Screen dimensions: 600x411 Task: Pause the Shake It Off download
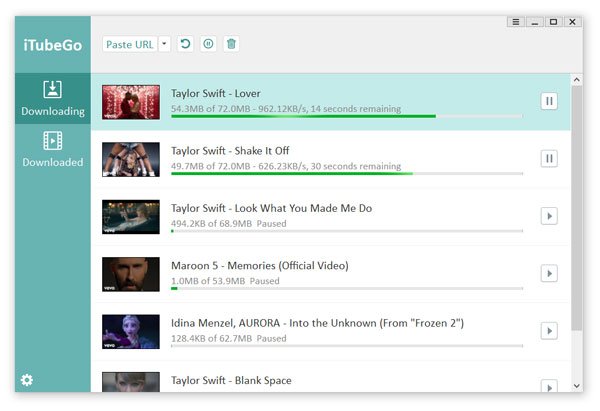[549, 158]
